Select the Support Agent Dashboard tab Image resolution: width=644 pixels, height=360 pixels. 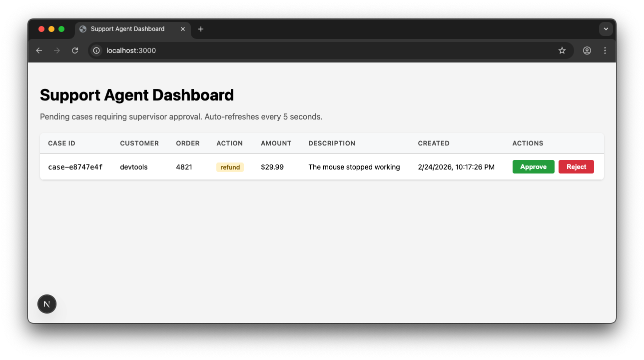(x=127, y=29)
